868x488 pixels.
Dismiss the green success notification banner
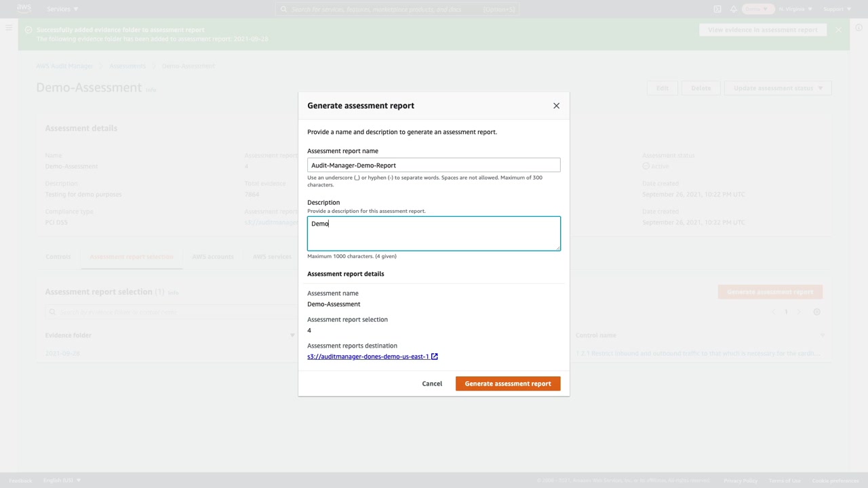pos(839,30)
